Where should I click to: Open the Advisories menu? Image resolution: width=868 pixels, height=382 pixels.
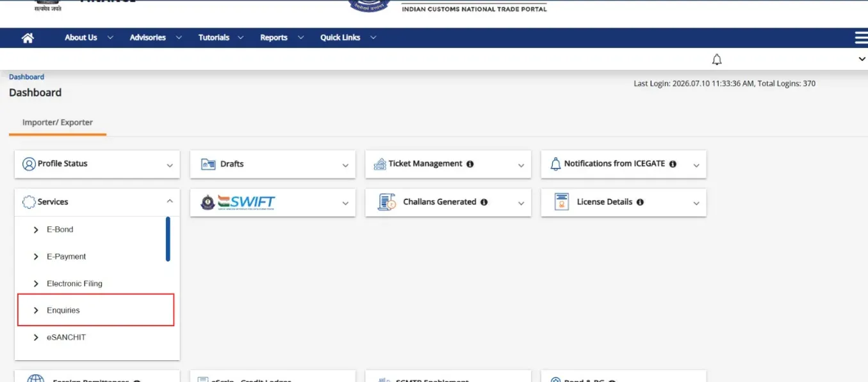(156, 38)
